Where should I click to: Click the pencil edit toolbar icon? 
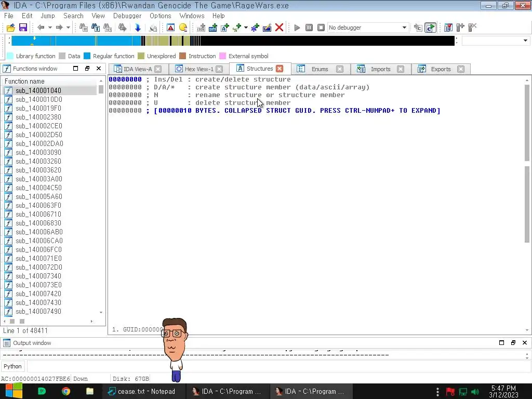pyautogui.click(x=267, y=28)
